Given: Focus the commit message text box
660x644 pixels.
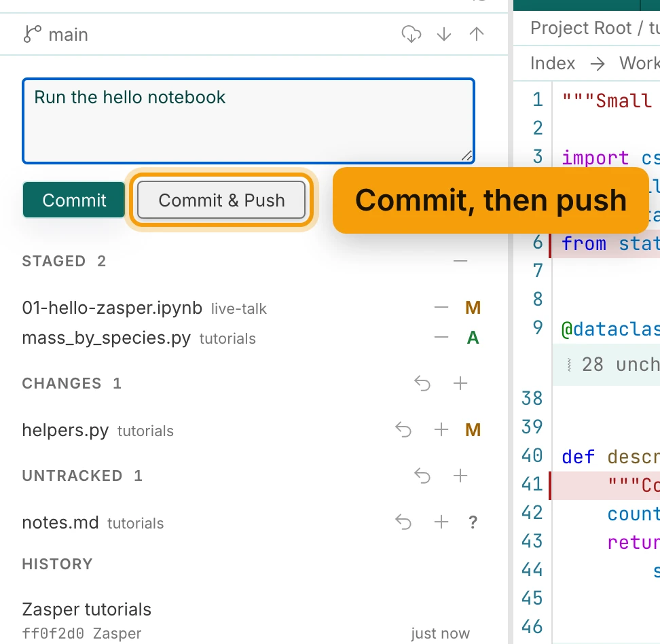Looking at the screenshot, I should 249,121.
